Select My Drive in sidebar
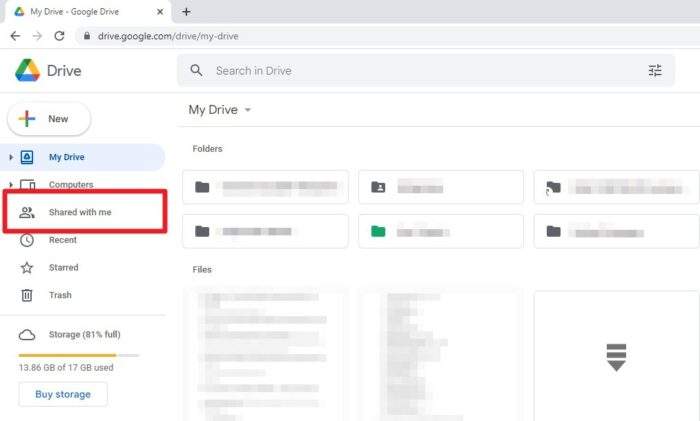 (83, 157)
